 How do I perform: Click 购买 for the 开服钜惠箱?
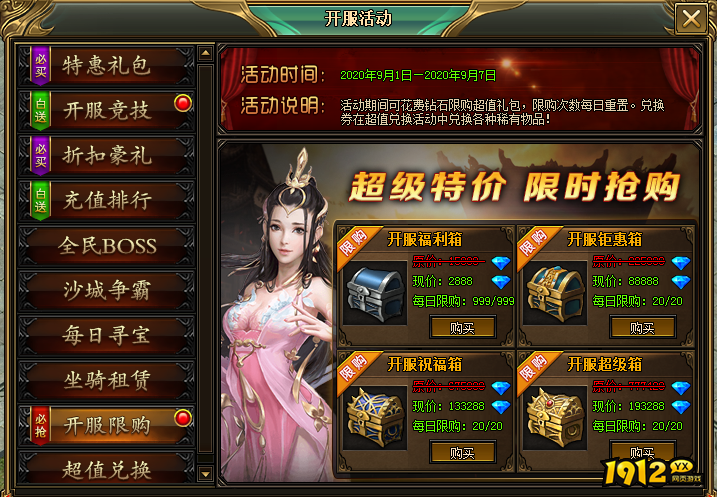coord(642,328)
